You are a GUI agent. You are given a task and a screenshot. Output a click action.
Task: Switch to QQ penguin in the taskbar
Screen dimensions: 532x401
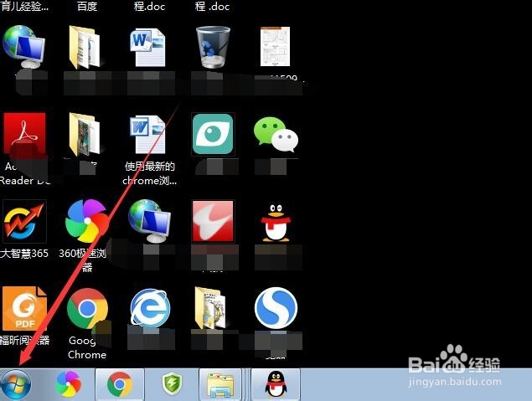pos(276,384)
